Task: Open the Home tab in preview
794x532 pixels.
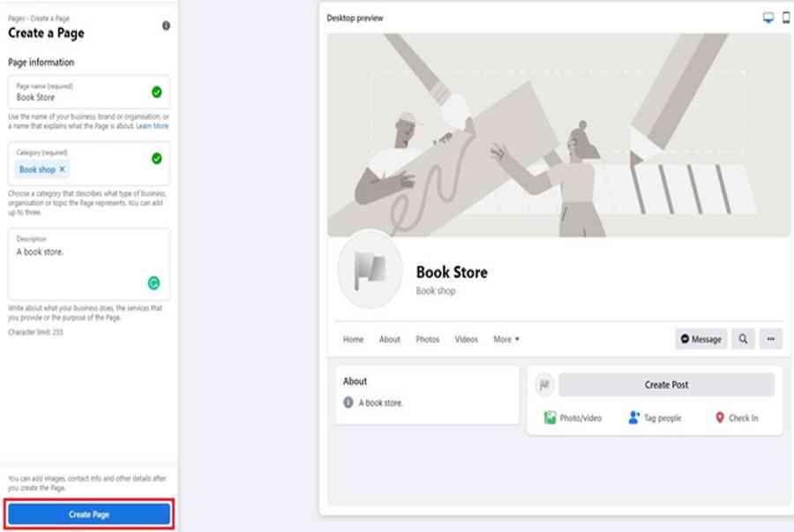Action: coord(353,339)
